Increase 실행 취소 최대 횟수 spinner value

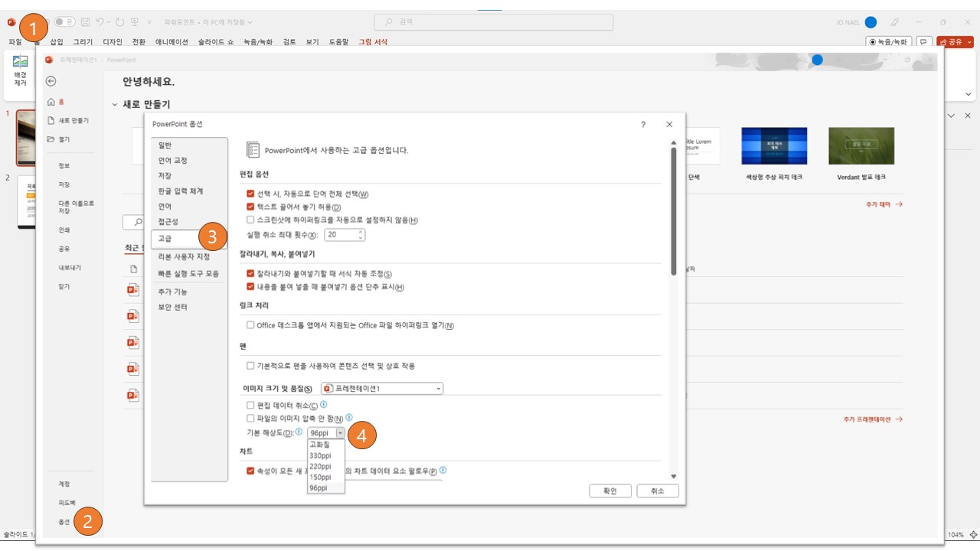(x=361, y=232)
